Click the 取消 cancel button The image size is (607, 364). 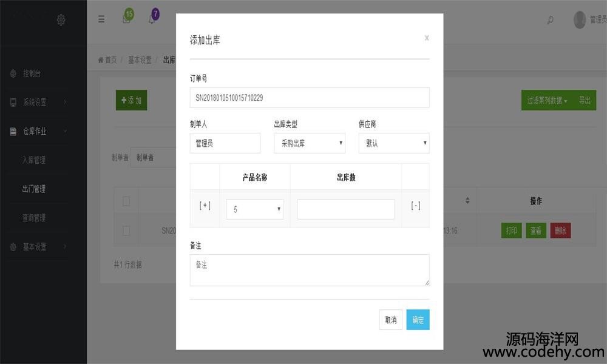[390, 320]
